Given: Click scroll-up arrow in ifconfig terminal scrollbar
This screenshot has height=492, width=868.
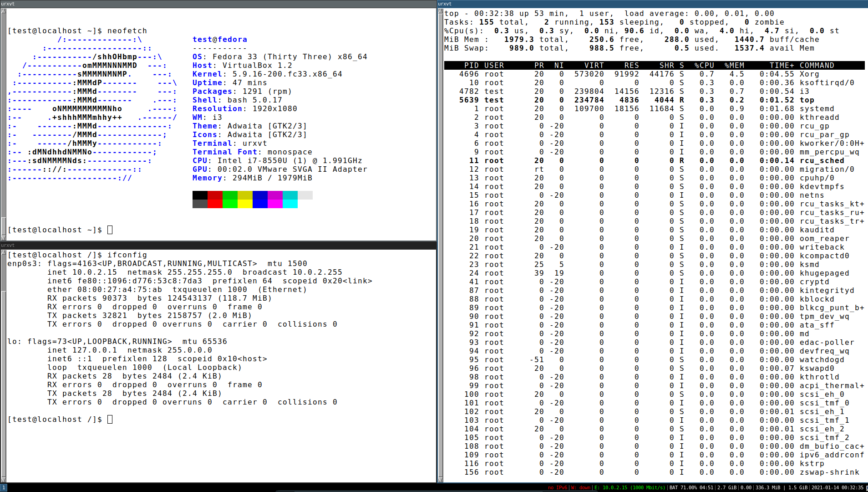Looking at the screenshot, I should click(x=3, y=252).
